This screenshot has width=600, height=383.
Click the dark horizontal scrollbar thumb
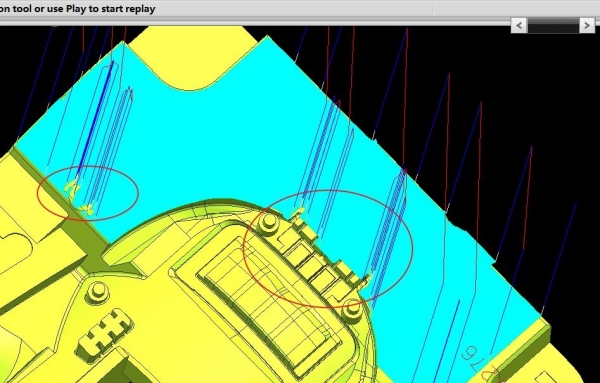coord(553,26)
